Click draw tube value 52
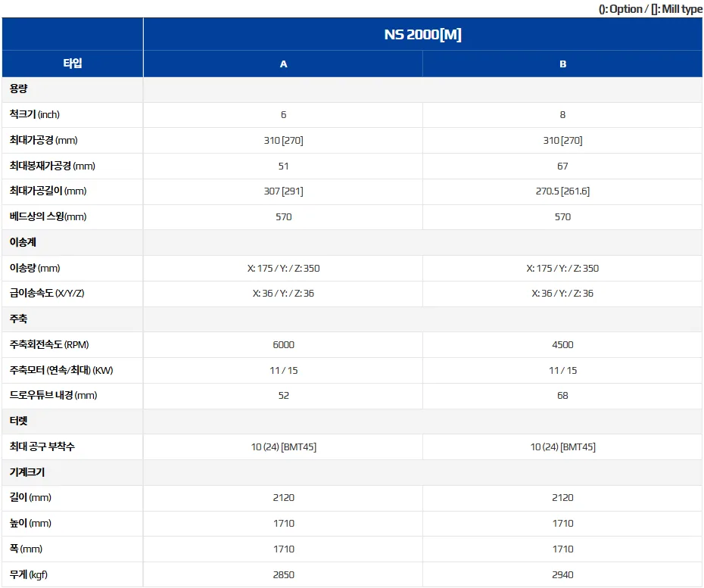 click(283, 396)
